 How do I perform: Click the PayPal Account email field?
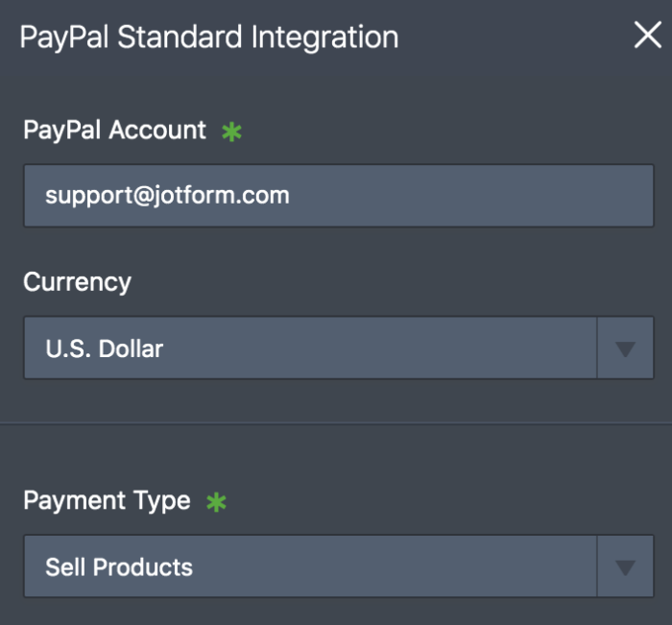[338, 196]
